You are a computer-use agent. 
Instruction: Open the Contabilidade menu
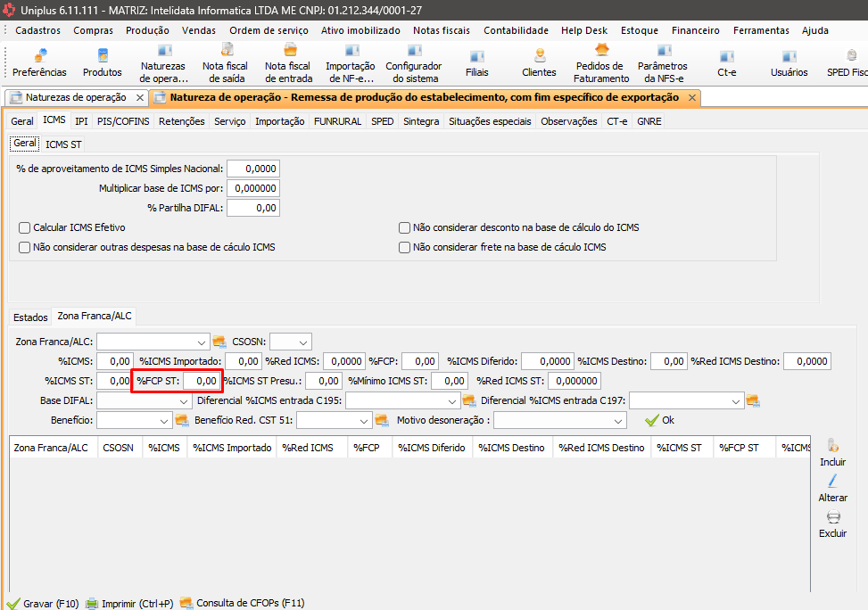(516, 30)
